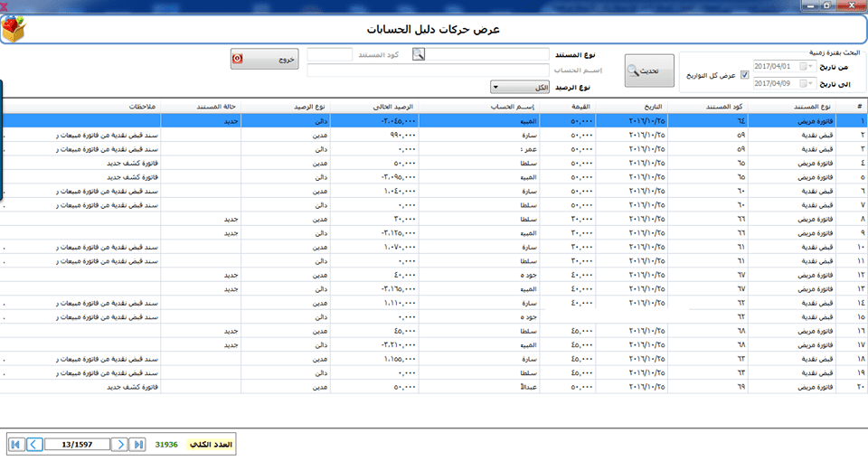The height and width of the screenshot is (461, 868).
Task: Go to the first page of records
Action: [16, 444]
